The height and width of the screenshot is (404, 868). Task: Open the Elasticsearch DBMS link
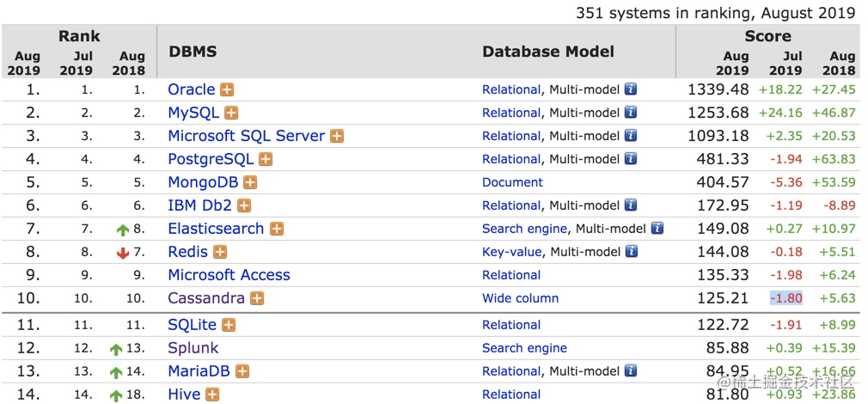216,230
